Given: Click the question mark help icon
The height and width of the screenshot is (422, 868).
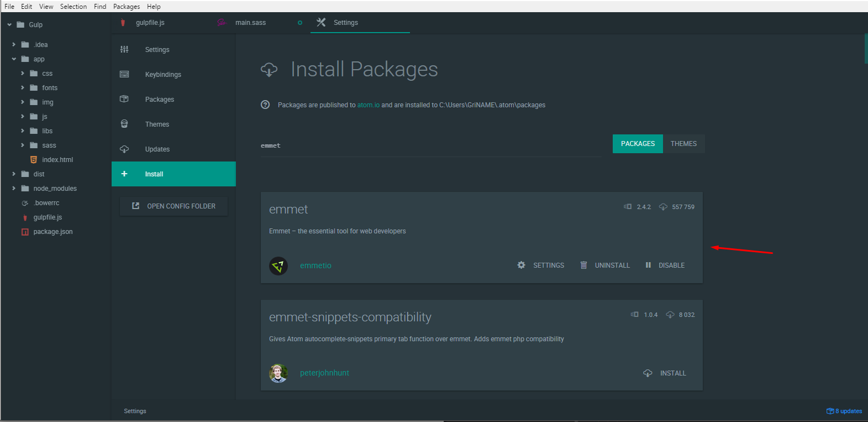Looking at the screenshot, I should (x=265, y=105).
